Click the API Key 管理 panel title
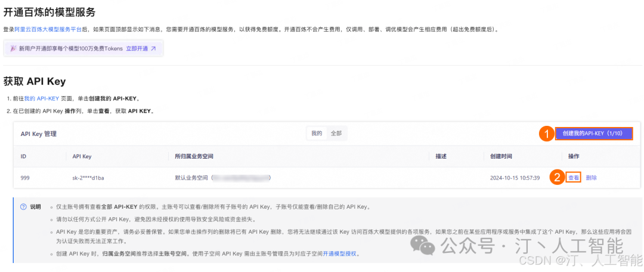Viewport: 644px width, 272px height. 39,134
